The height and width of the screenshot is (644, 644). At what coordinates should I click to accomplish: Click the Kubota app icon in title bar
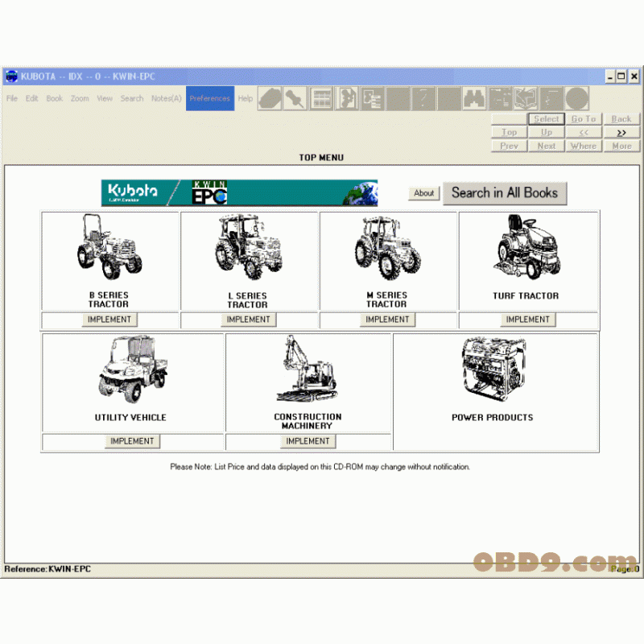(x=11, y=76)
